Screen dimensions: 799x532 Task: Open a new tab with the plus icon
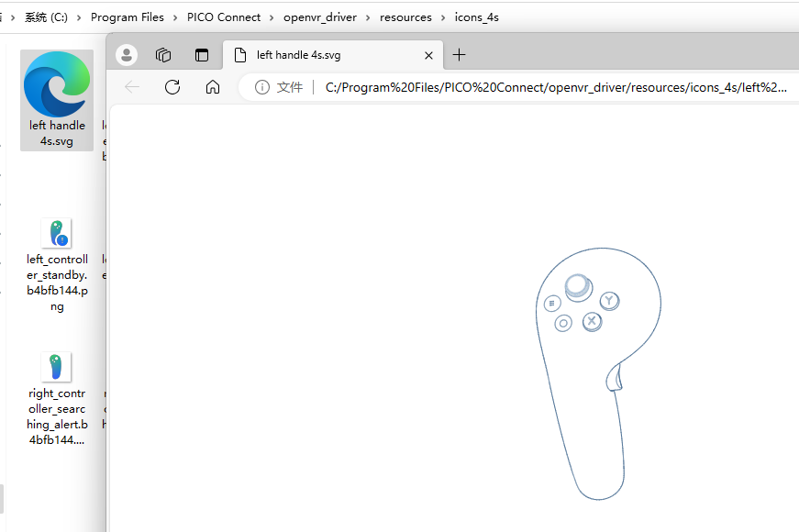tap(459, 55)
